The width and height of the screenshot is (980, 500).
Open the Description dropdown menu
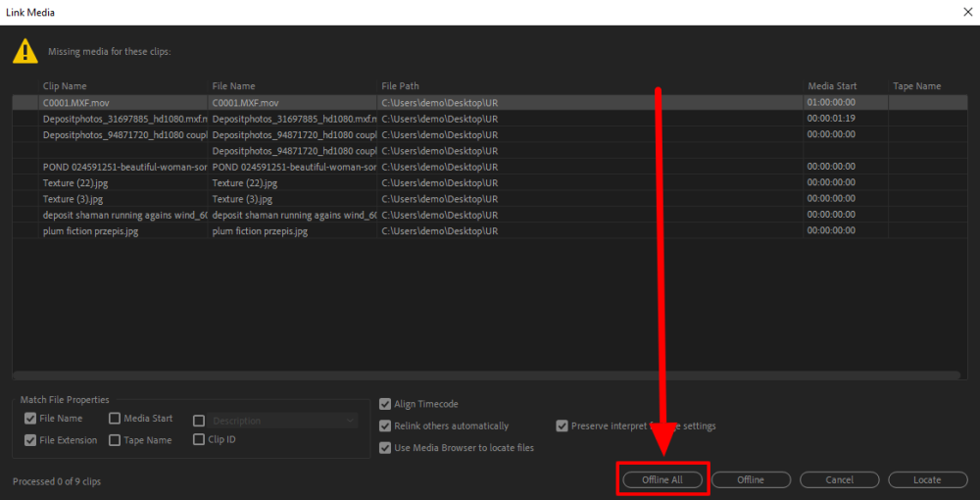coord(283,421)
